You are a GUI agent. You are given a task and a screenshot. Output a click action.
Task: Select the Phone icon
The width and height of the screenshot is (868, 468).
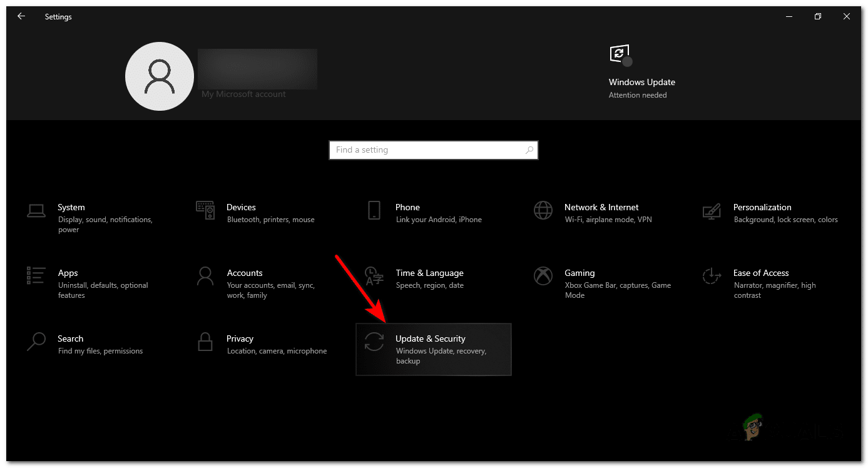coord(374,210)
